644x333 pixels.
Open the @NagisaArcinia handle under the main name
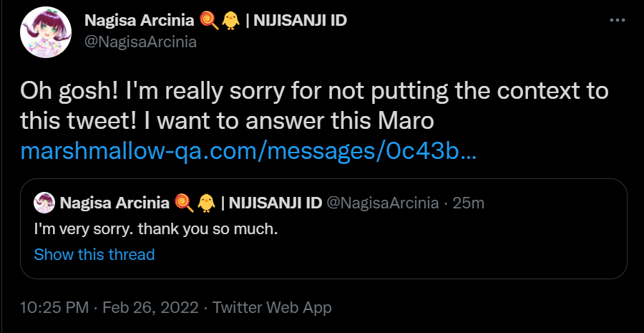pos(140,42)
